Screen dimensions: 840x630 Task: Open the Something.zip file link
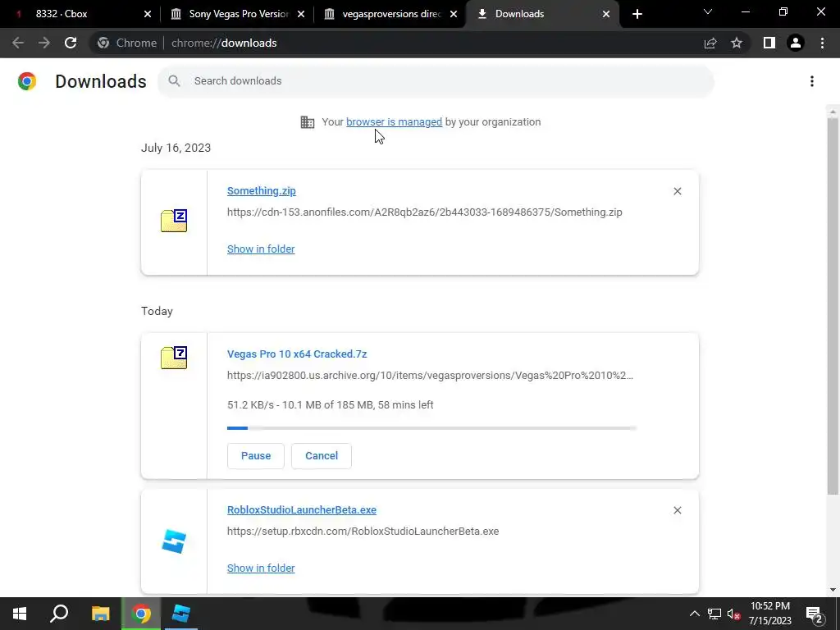pos(262,190)
